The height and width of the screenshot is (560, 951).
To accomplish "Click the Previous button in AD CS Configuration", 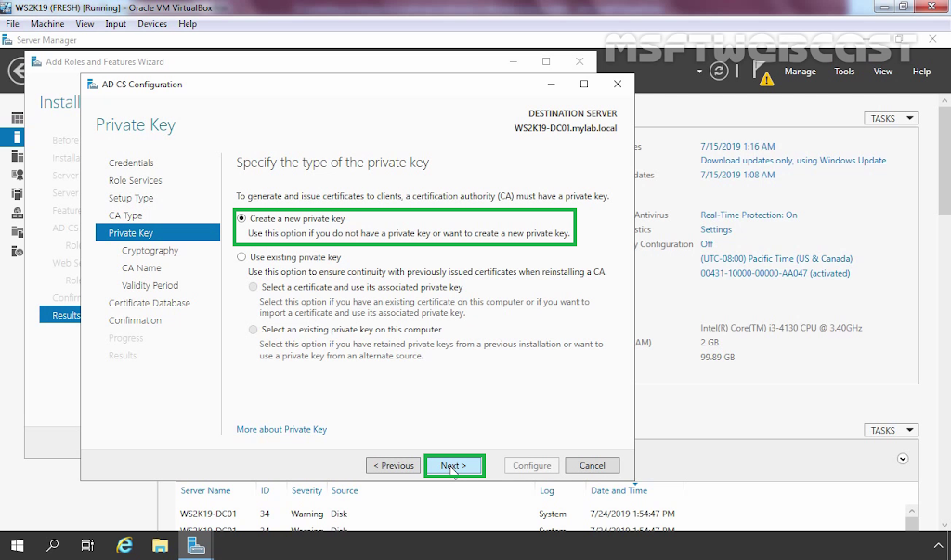I will (393, 466).
